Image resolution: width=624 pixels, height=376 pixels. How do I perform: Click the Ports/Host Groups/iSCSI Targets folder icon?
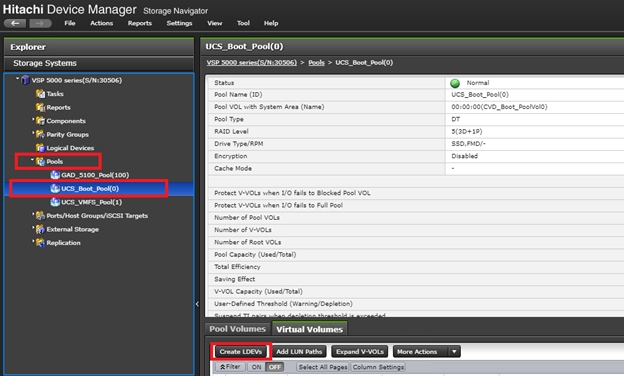(x=40, y=216)
